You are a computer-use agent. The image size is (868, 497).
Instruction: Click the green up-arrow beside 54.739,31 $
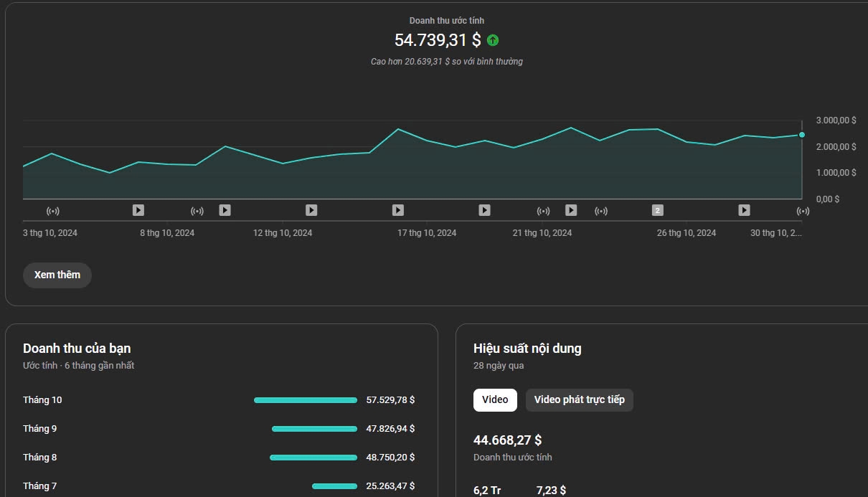[x=493, y=40]
